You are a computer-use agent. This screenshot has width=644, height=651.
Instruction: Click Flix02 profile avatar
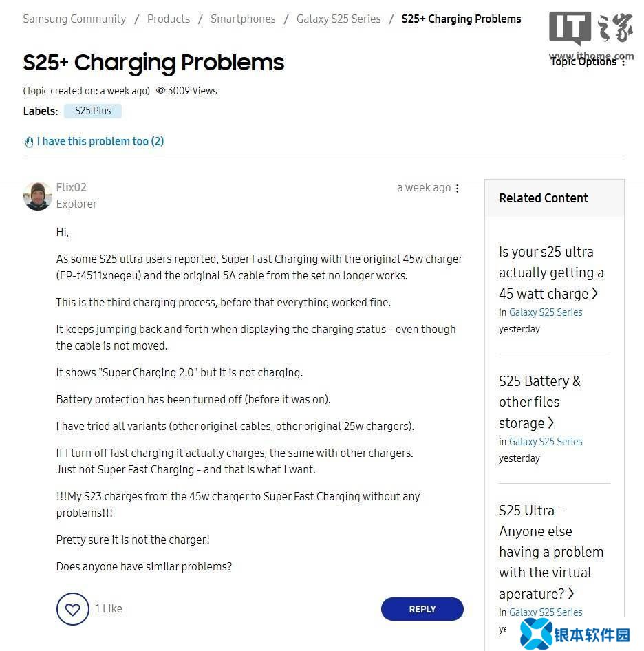point(37,196)
